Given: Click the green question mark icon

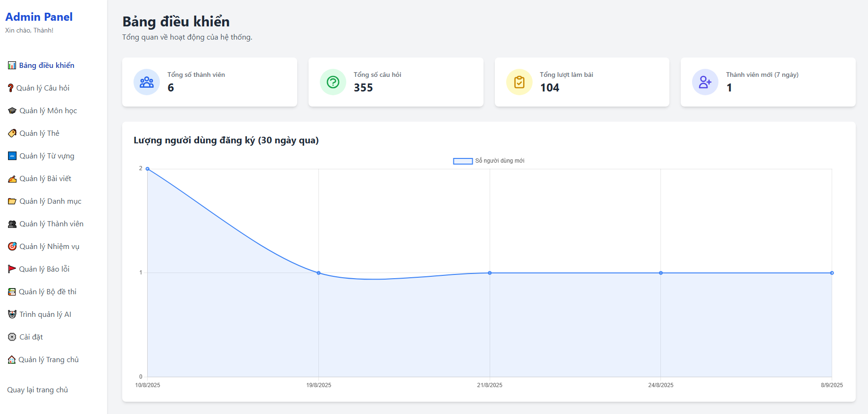Looking at the screenshot, I should 333,82.
